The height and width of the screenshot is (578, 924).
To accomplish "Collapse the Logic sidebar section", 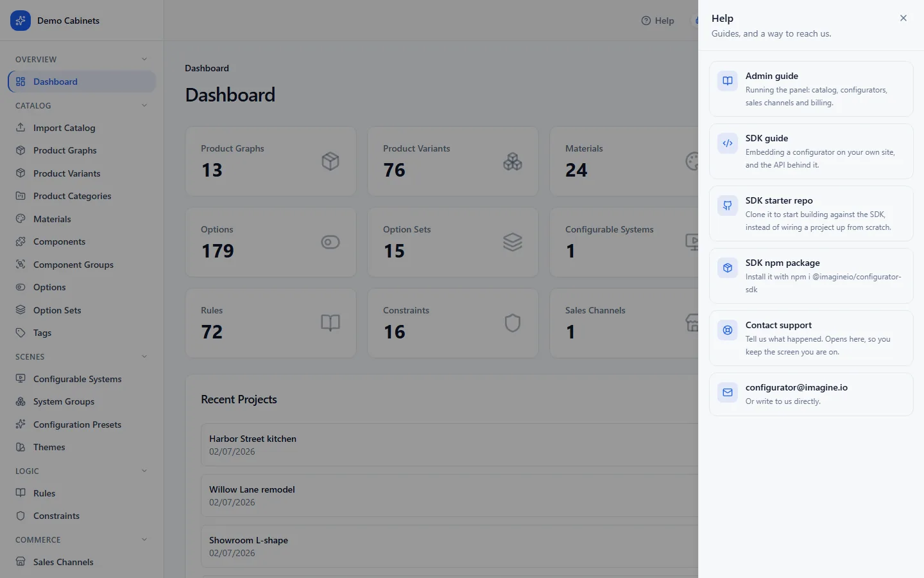I will [144, 471].
